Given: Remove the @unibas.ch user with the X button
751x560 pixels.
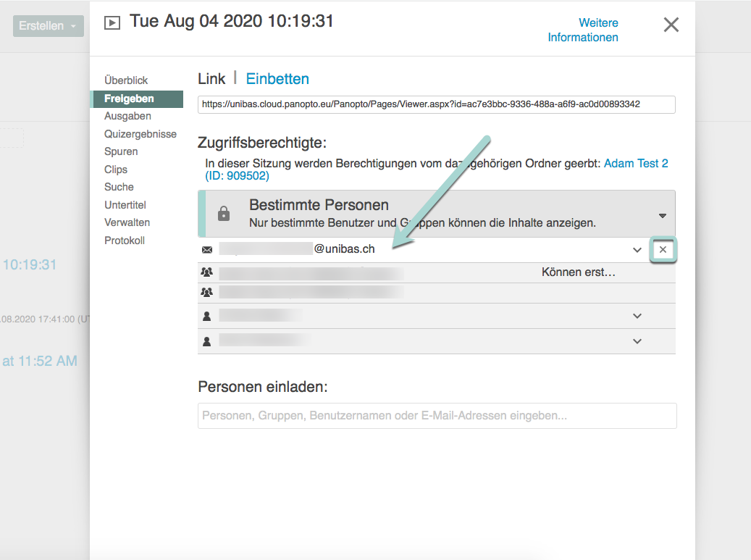Looking at the screenshot, I should (x=663, y=249).
